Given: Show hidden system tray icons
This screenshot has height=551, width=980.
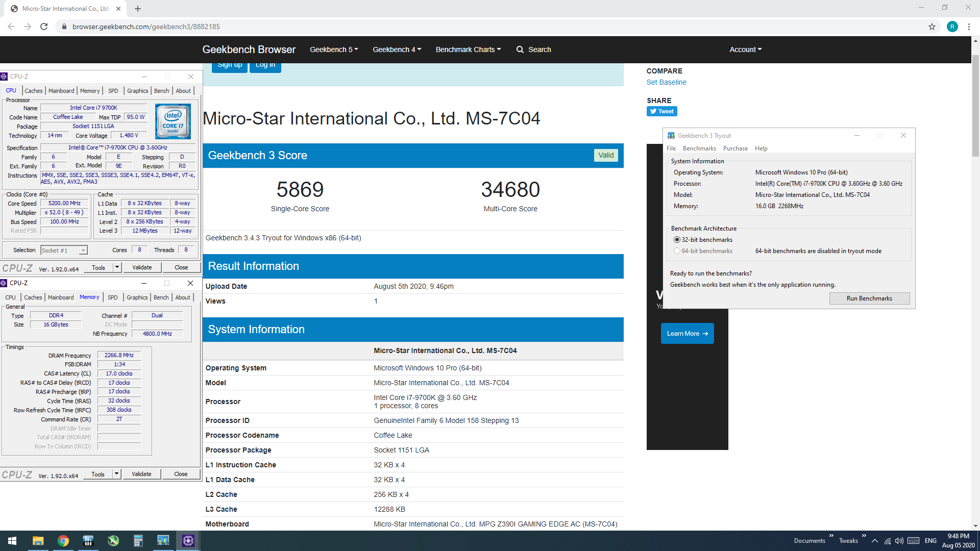Looking at the screenshot, I should 875,541.
